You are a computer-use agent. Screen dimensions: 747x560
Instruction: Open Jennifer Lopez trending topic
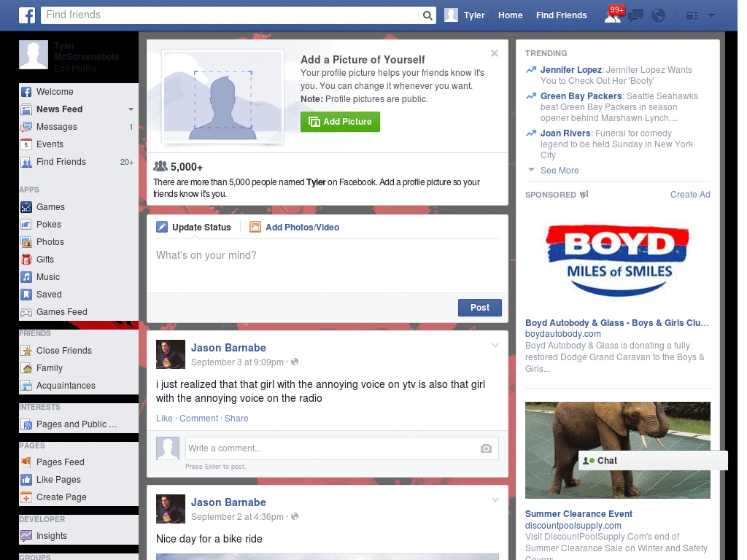(x=570, y=70)
